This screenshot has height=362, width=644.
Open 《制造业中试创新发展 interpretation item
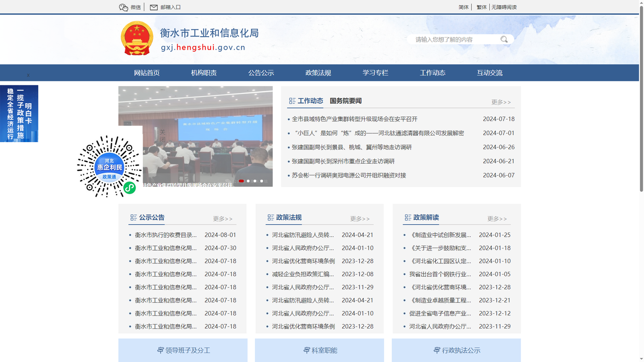441,235
